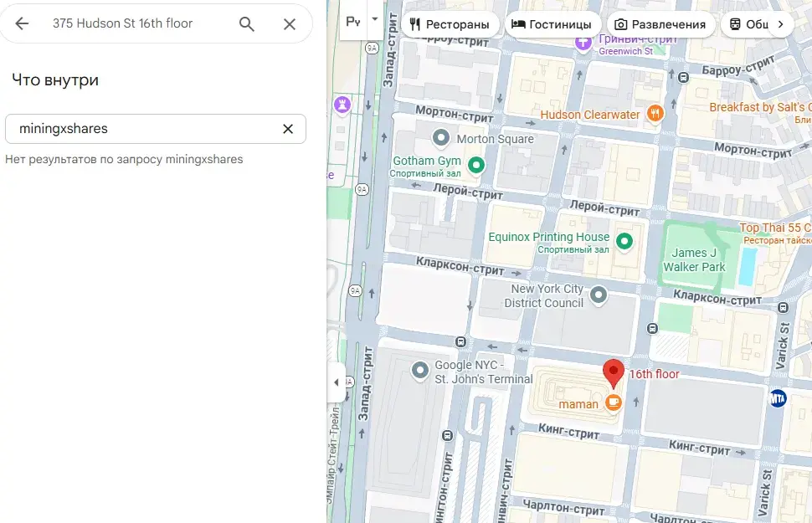Select the bus stop icon on Барроу-стрит
This screenshot has width=812, height=523.
click(x=684, y=78)
